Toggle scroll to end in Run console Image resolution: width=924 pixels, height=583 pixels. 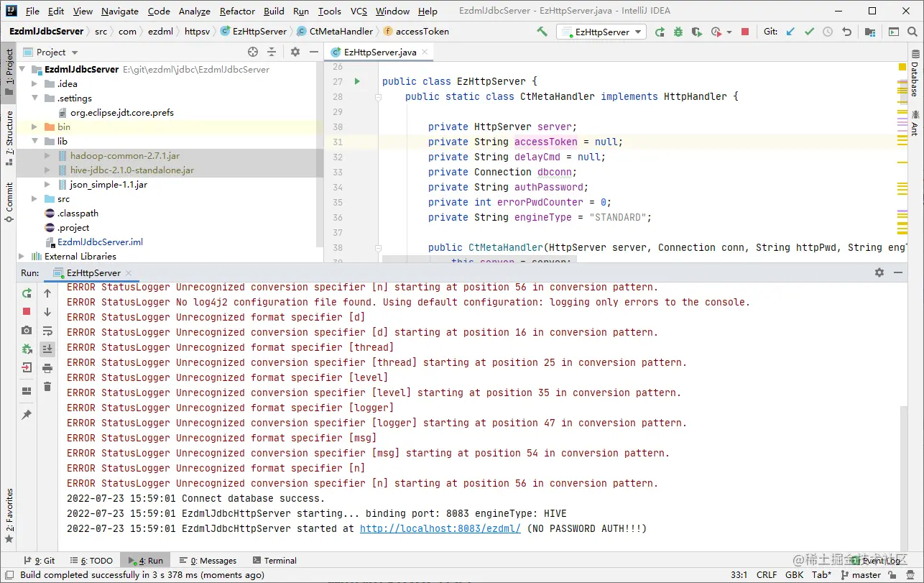(47, 349)
